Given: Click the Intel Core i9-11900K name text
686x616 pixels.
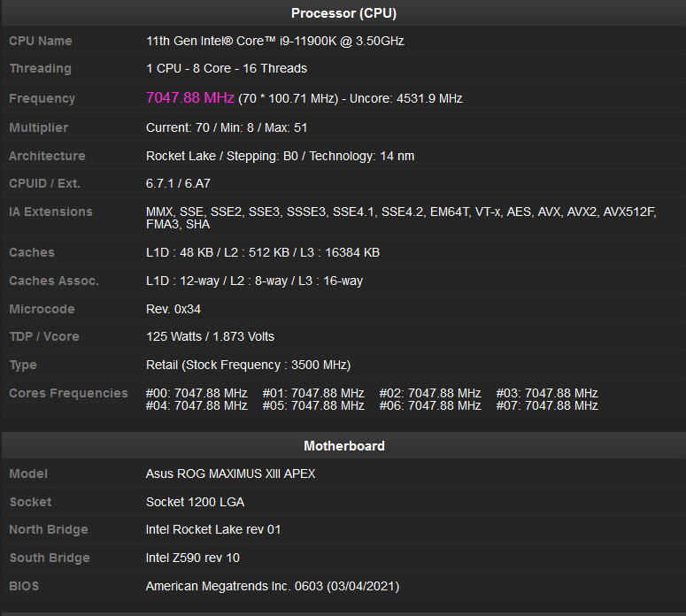Looking at the screenshot, I should (274, 41).
